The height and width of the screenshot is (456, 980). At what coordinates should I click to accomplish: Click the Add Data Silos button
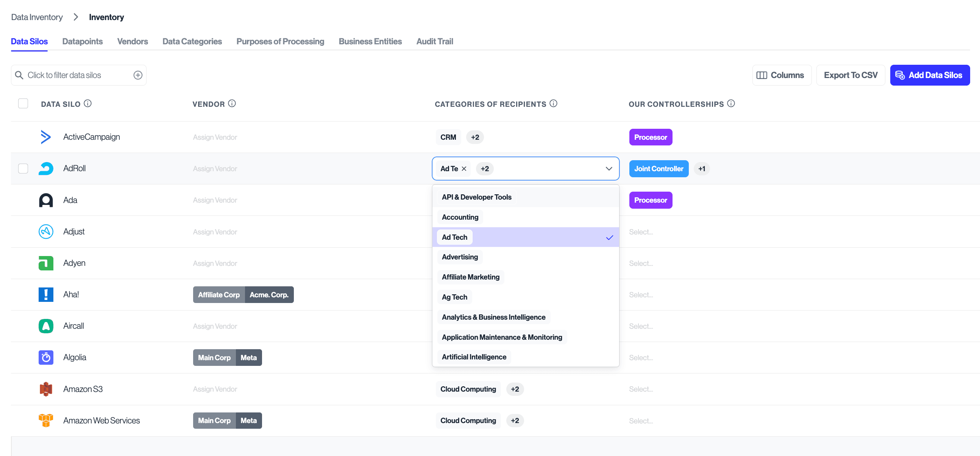pyautogui.click(x=929, y=75)
